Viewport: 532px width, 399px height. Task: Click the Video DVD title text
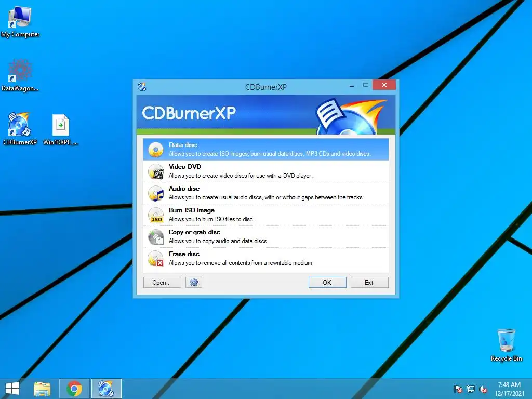point(185,167)
